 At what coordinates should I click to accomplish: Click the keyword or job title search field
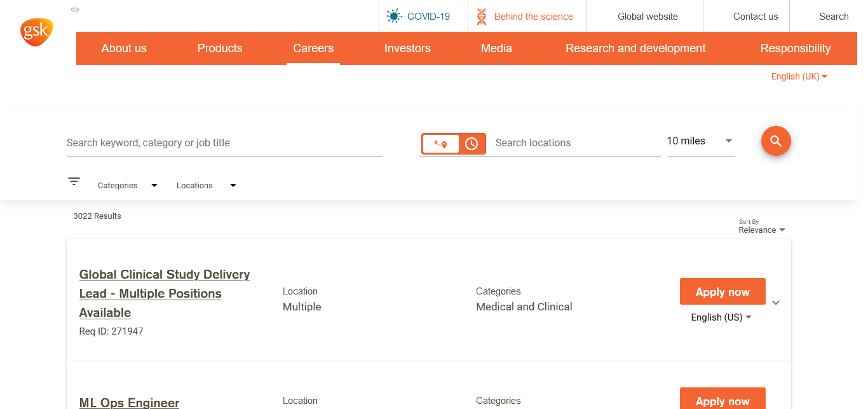coord(224,143)
